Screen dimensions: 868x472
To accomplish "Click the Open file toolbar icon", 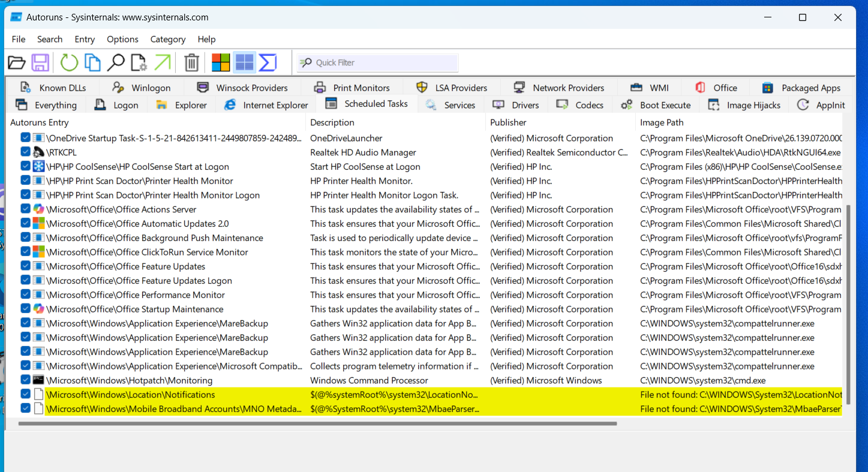I will click(x=17, y=62).
